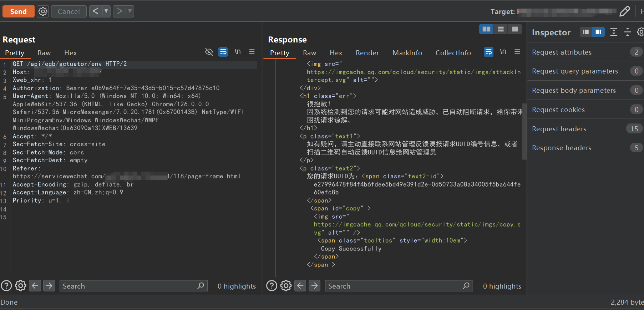
Task: Expand Request body parameters section
Action: [586, 90]
